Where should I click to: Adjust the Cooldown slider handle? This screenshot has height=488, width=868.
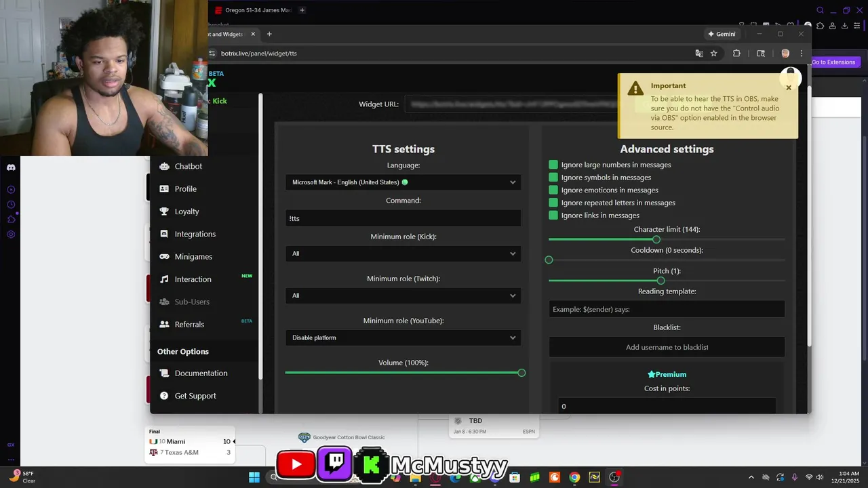pyautogui.click(x=549, y=260)
